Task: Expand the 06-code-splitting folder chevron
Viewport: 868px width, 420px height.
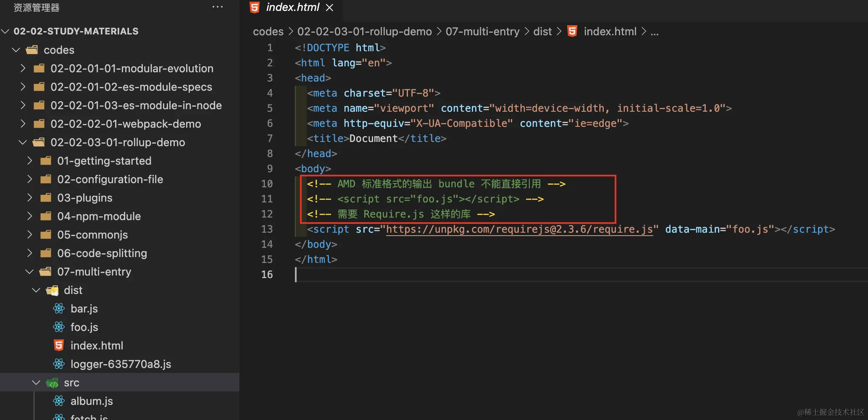Action: click(30, 253)
